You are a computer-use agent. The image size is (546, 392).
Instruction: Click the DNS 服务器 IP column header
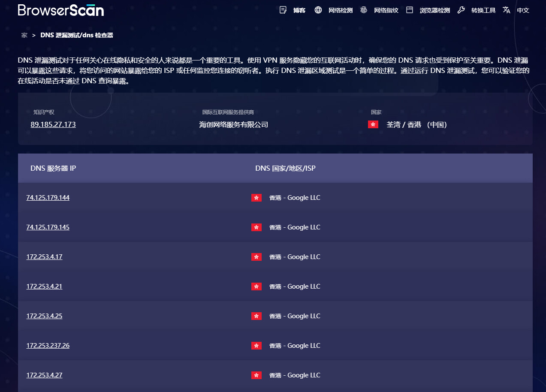(53, 168)
